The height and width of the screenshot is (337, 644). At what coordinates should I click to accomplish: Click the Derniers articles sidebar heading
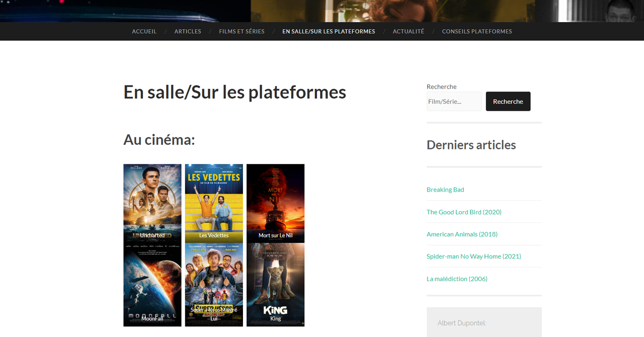click(471, 145)
